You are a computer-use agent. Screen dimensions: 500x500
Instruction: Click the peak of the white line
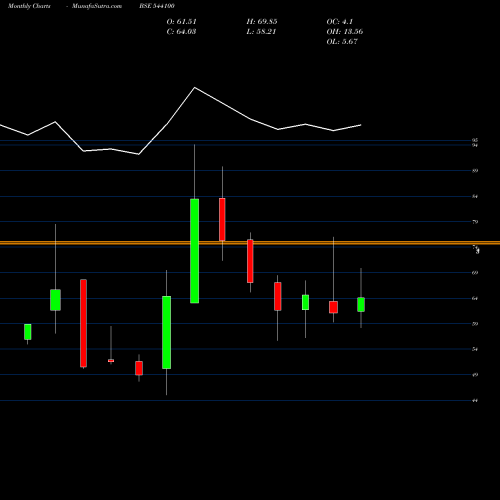(195, 88)
